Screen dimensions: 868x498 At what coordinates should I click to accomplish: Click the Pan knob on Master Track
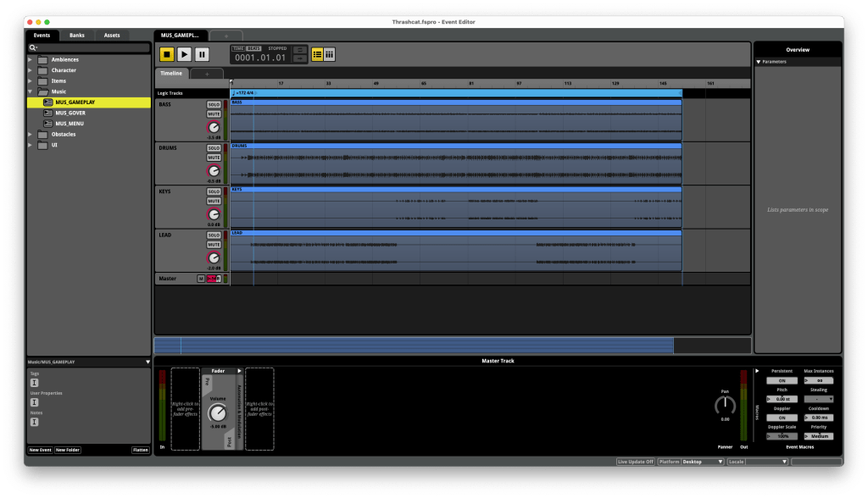coord(725,406)
